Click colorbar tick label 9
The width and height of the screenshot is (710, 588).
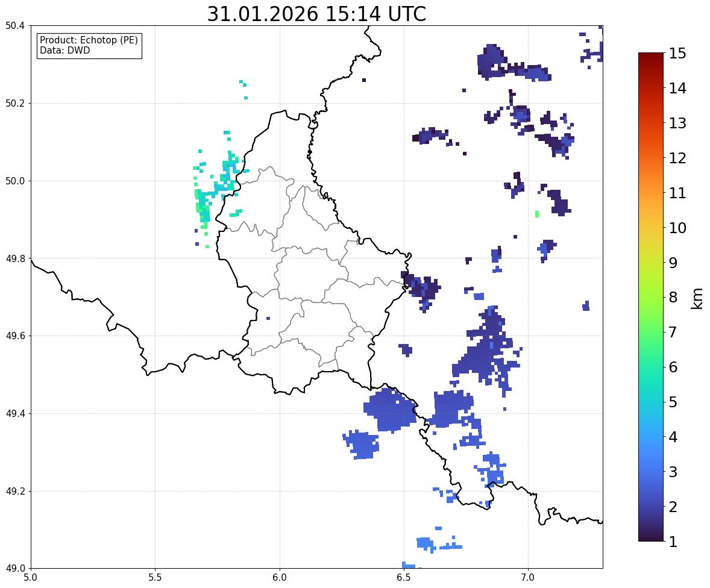(x=673, y=263)
